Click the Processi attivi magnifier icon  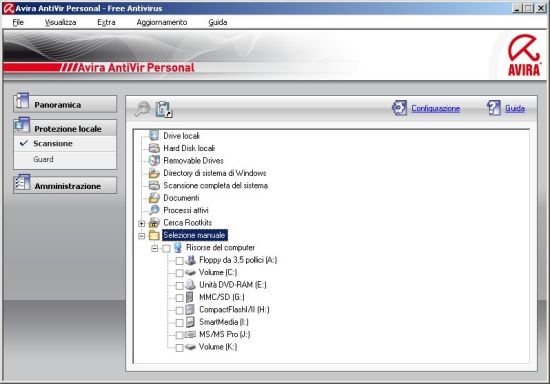tap(154, 210)
